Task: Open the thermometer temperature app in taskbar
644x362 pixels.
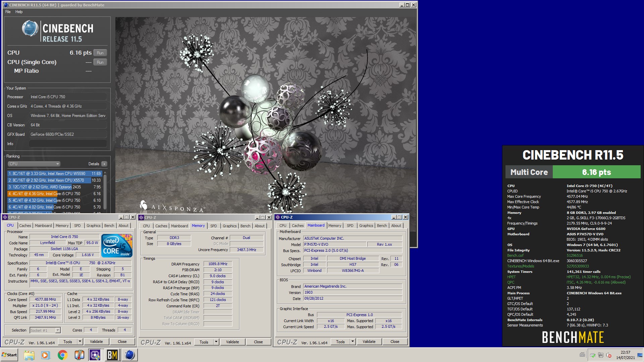Action: coord(79,355)
